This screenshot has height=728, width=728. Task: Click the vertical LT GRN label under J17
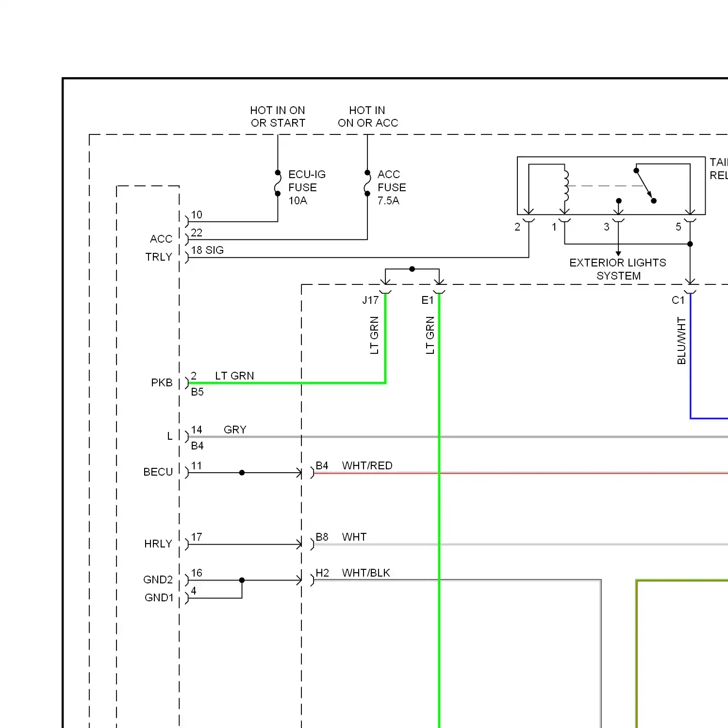click(374, 335)
